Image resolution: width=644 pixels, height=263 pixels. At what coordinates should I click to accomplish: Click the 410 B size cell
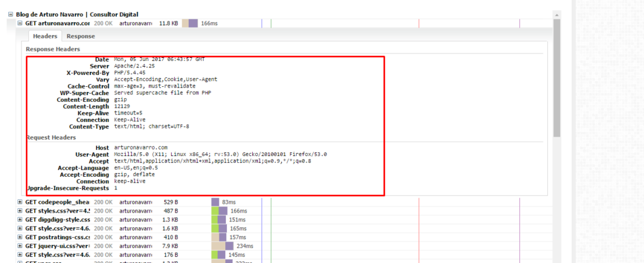click(x=170, y=237)
